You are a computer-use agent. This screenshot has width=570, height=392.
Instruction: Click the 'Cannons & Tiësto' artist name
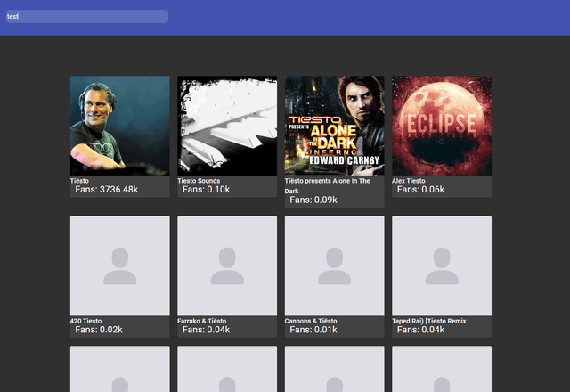pyautogui.click(x=311, y=321)
